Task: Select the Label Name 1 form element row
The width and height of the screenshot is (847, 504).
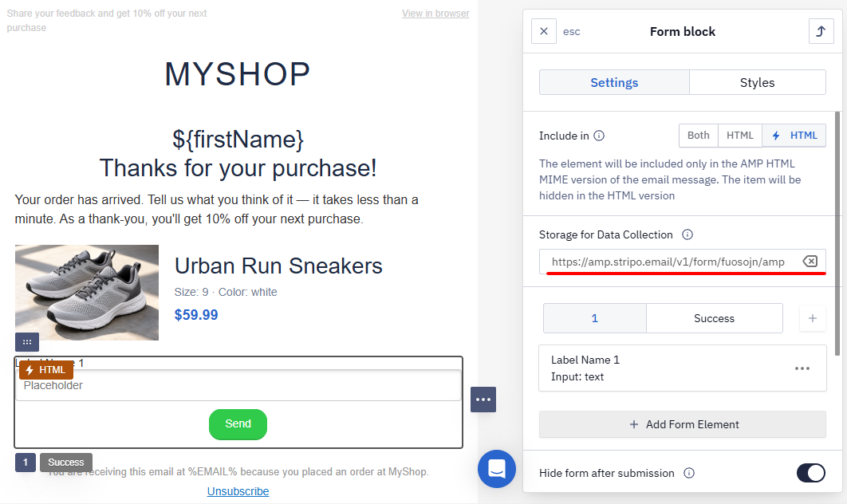Action: (x=682, y=368)
